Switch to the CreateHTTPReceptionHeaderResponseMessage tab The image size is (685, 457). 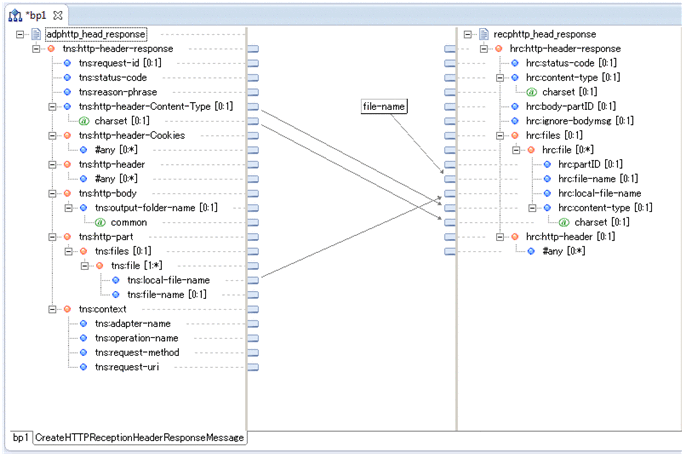[x=139, y=438]
